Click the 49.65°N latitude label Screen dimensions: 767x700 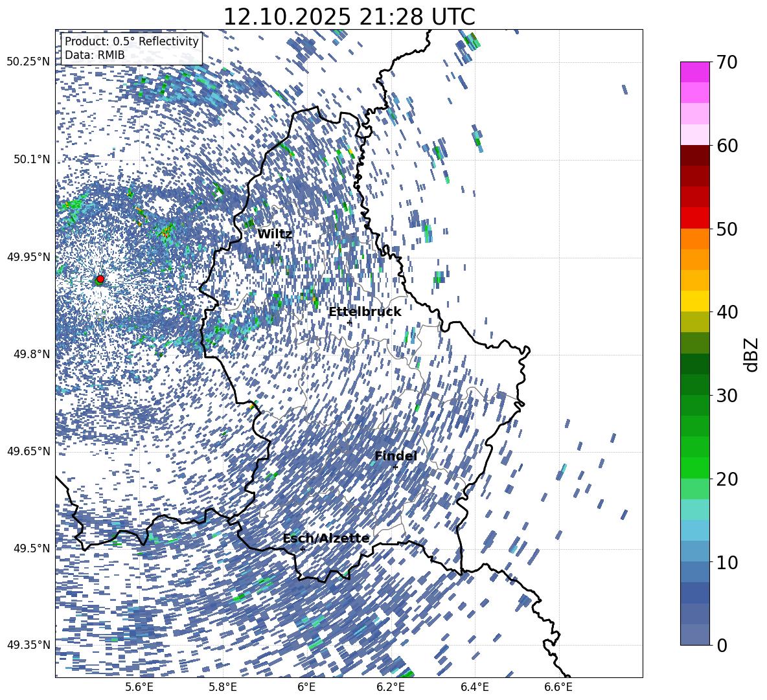click(29, 451)
